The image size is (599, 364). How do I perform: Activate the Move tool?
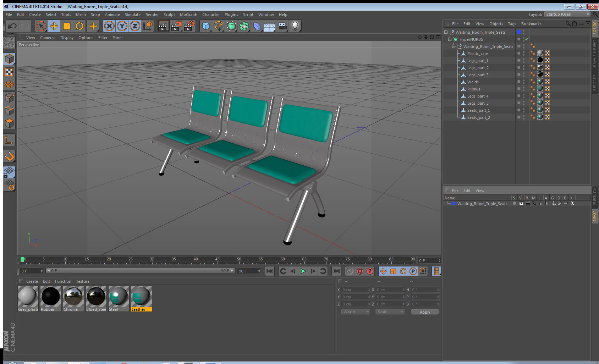pyautogui.click(x=54, y=26)
